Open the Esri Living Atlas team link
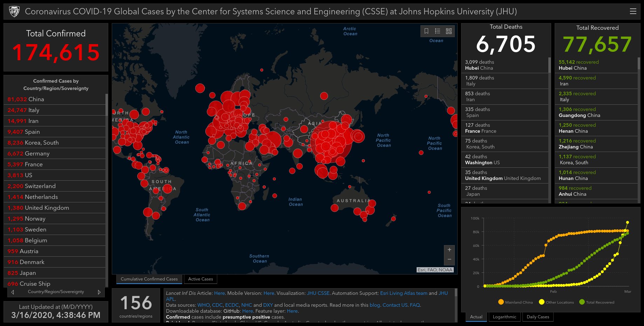 pyautogui.click(x=404, y=293)
